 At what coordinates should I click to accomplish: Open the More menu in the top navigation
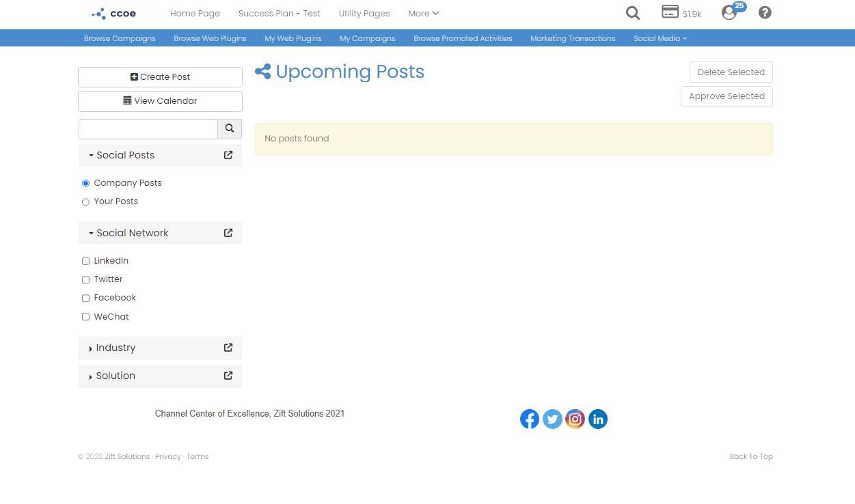click(423, 13)
